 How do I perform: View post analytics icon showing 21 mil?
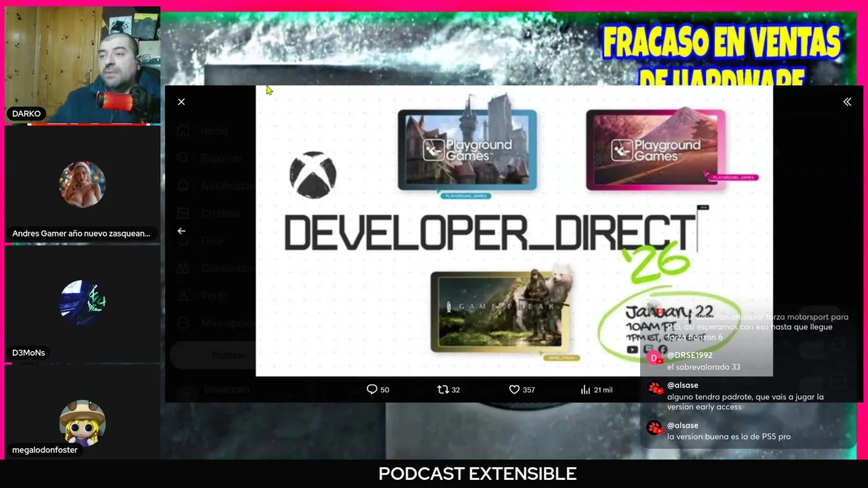pos(585,390)
